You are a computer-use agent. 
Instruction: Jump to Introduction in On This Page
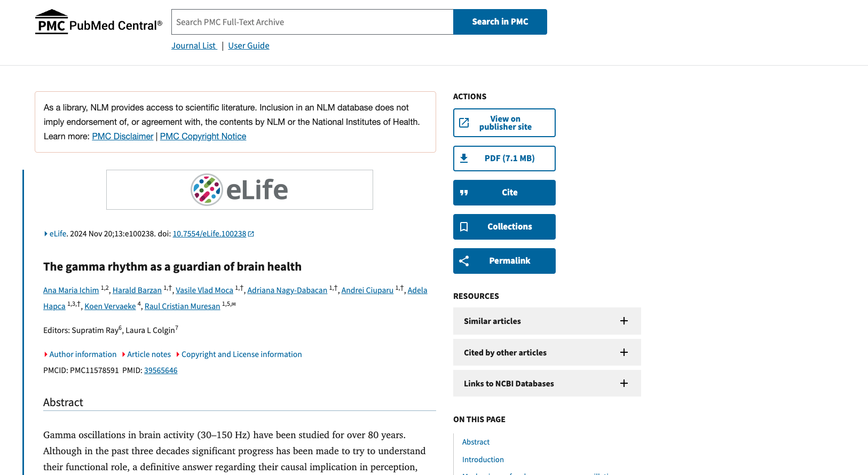point(483,460)
